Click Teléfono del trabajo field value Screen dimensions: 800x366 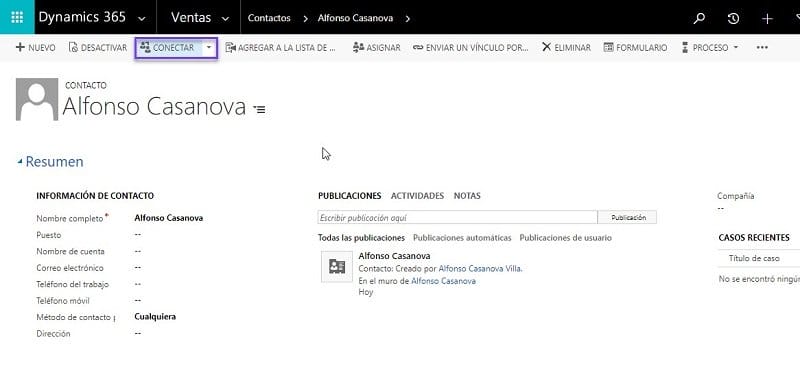click(138, 283)
